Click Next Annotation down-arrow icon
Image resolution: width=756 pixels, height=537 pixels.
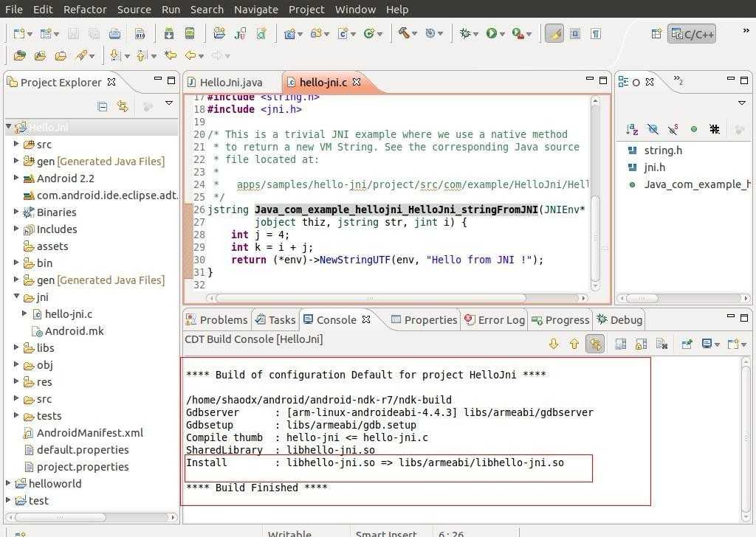tap(114, 55)
